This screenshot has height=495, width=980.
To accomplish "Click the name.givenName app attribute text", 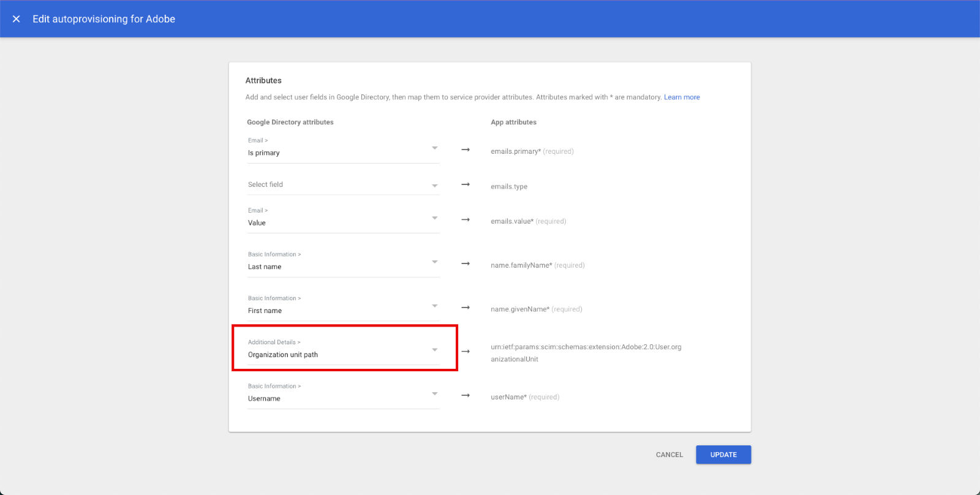I will (x=537, y=309).
